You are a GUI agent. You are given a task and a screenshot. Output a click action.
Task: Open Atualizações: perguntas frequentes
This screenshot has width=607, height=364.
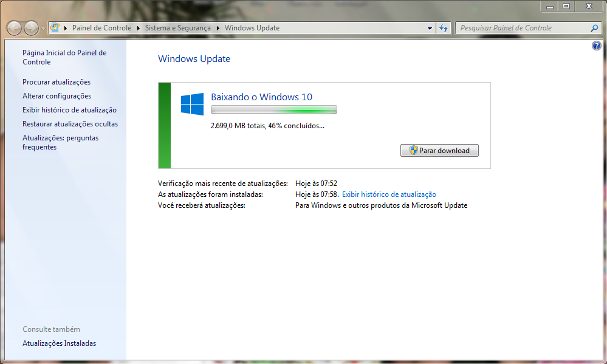(60, 143)
